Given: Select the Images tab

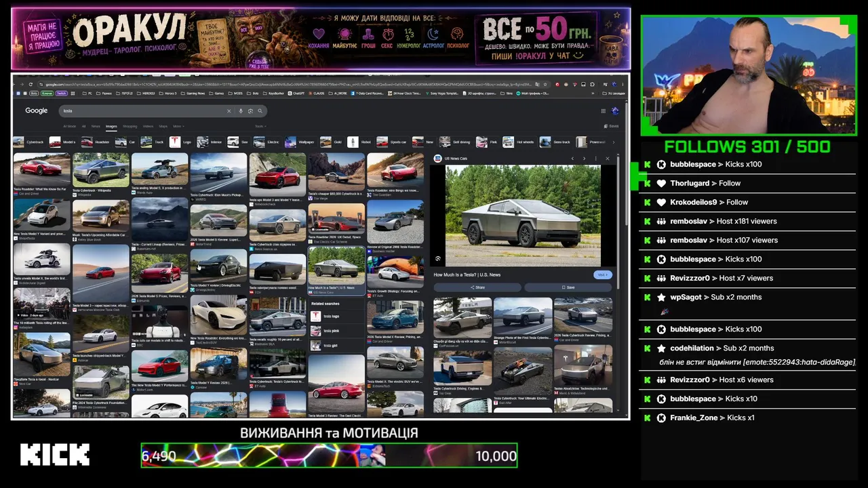Looking at the screenshot, I should coord(111,126).
